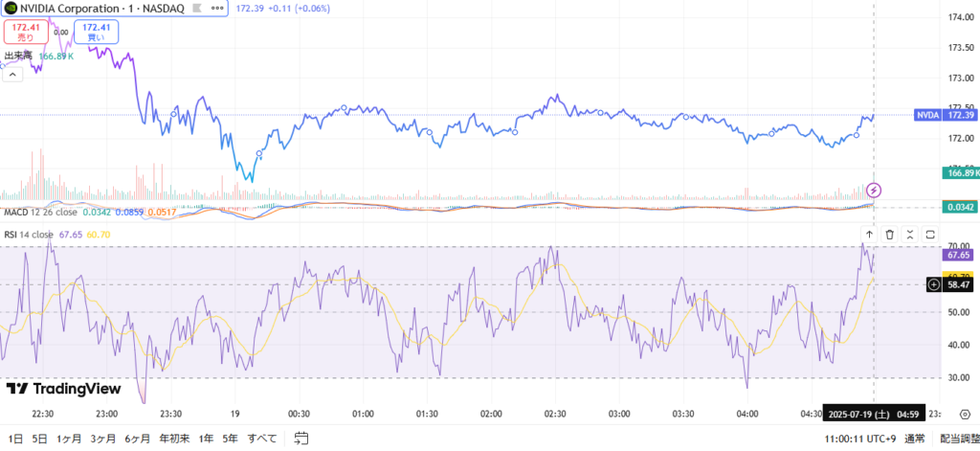Image resolution: width=980 pixels, height=451 pixels.
Task: Click the 出来高 volume legend label
Action: 17,56
